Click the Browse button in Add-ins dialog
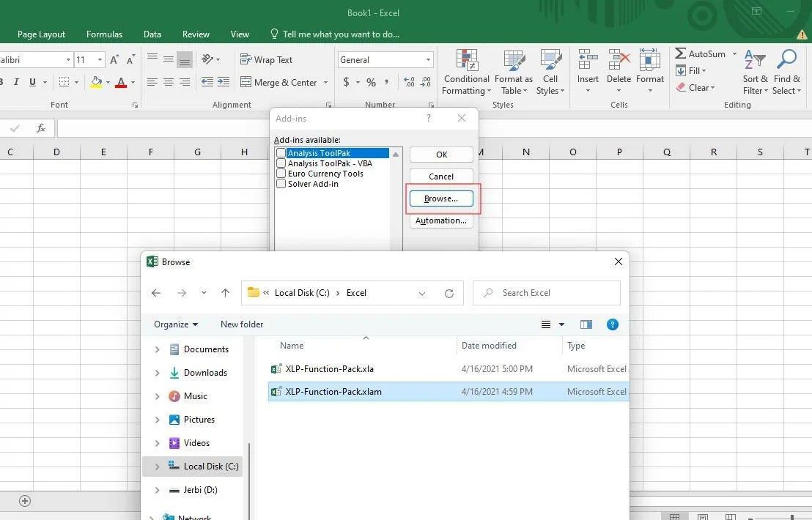Image resolution: width=812 pixels, height=520 pixels. tap(440, 198)
